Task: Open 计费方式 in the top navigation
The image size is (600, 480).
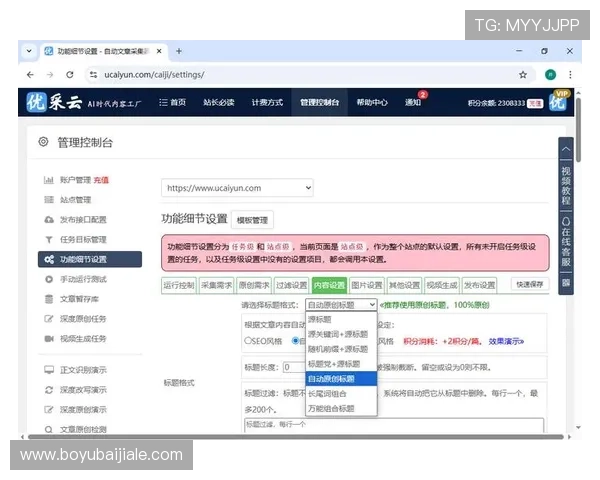Action: (x=267, y=102)
